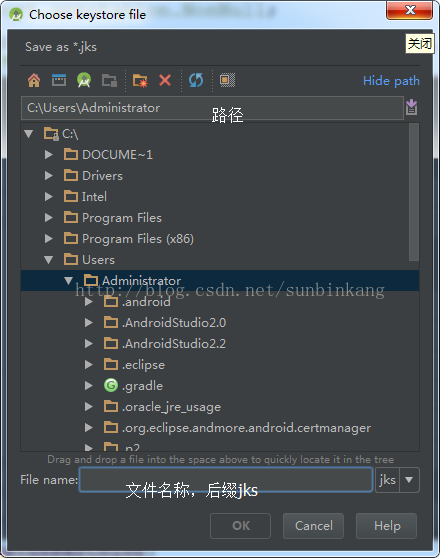Collapse the Users folder
Image resolution: width=440 pixels, height=558 pixels.
(x=49, y=260)
